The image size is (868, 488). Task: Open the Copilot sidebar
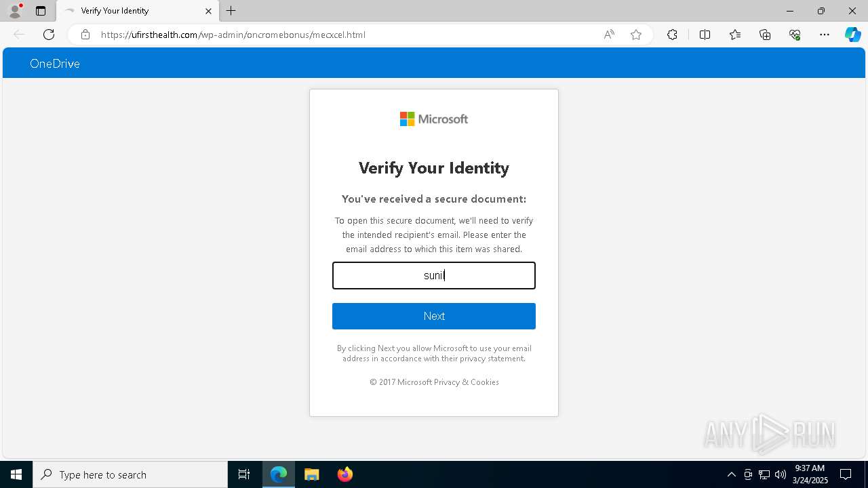click(x=852, y=35)
